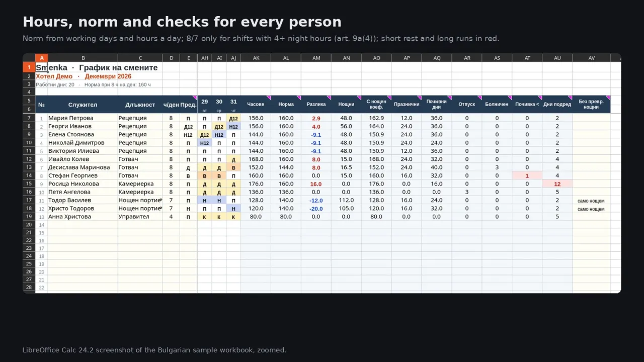Select row header 7

tap(29, 118)
